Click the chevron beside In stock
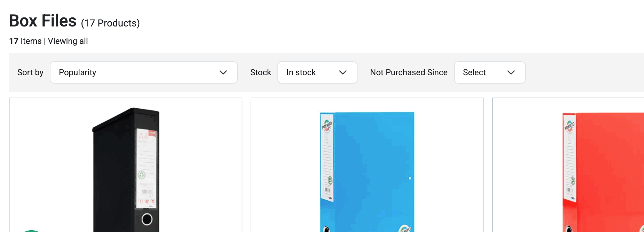 (x=343, y=72)
